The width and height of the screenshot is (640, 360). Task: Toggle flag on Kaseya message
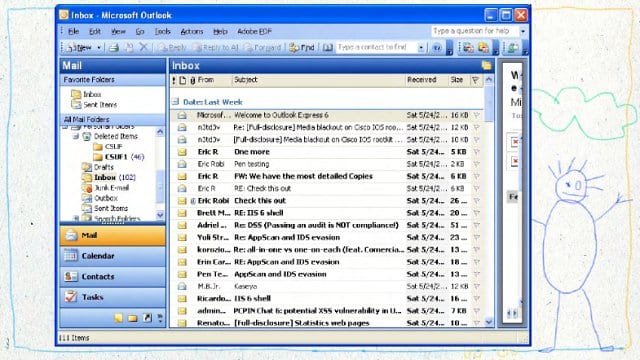pos(476,287)
